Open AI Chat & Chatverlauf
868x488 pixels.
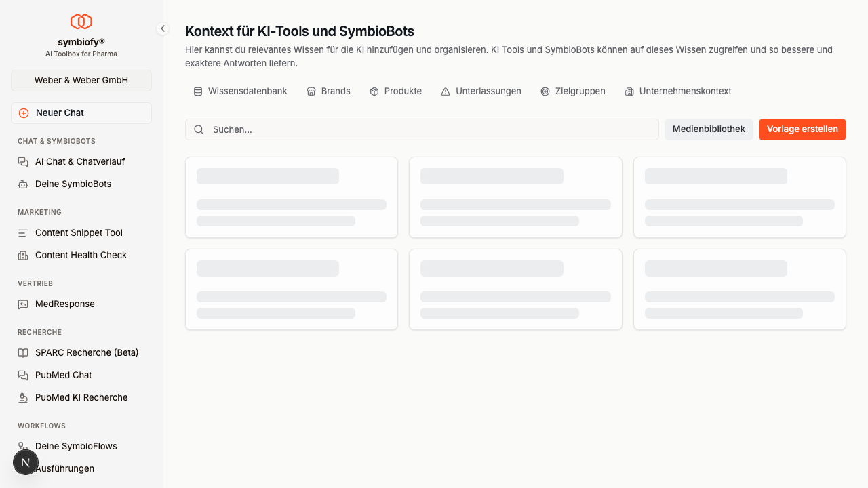tap(80, 162)
